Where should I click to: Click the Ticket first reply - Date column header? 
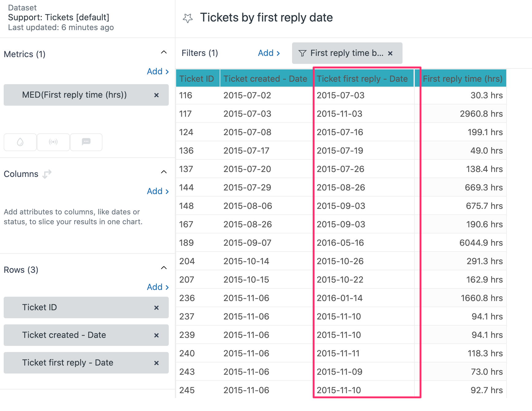pyautogui.click(x=362, y=79)
